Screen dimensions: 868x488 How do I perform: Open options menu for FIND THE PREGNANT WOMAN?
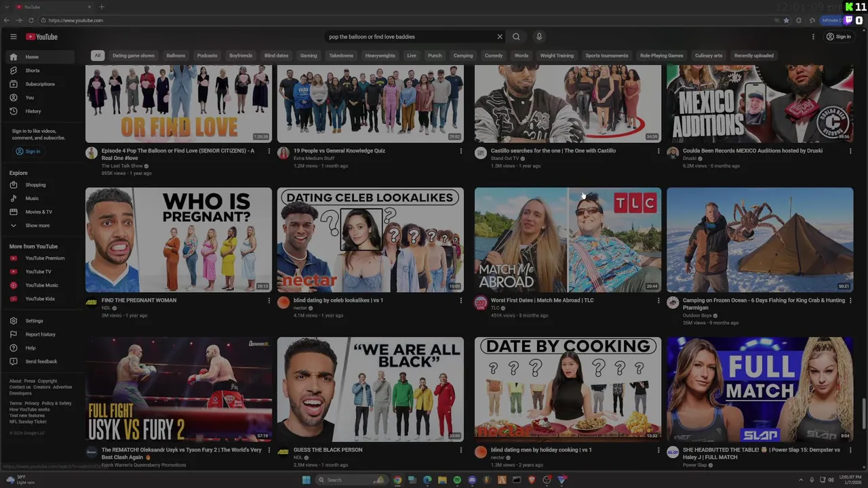269,300
